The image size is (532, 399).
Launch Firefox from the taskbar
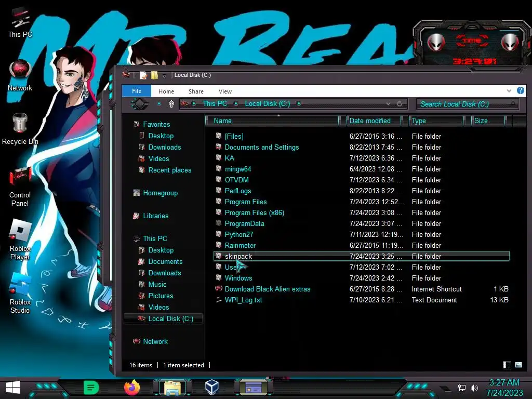[x=132, y=388]
